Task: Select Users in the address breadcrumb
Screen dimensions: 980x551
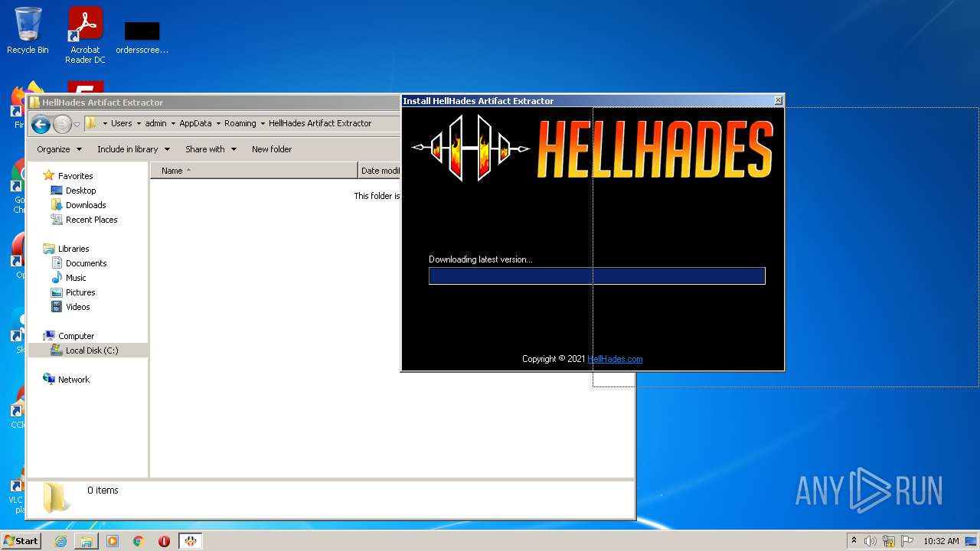Action: tap(121, 123)
